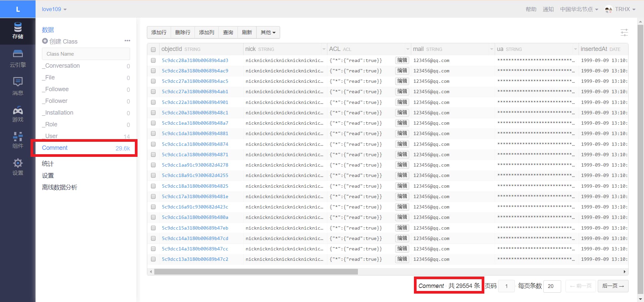Click horizontal scrollbar right arrow
Viewport: 644px width, 302px height.
tap(624, 272)
